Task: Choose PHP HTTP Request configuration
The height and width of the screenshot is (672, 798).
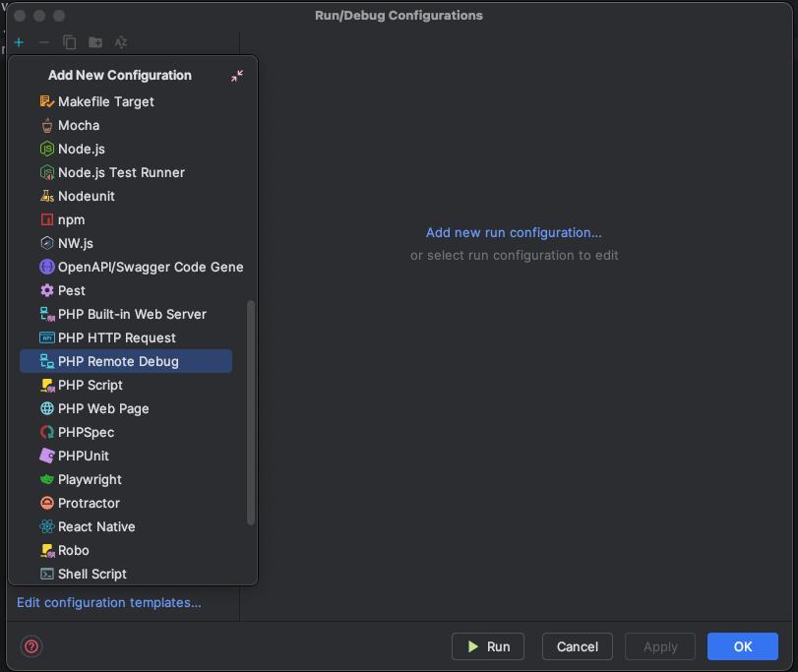Action: 126,337
